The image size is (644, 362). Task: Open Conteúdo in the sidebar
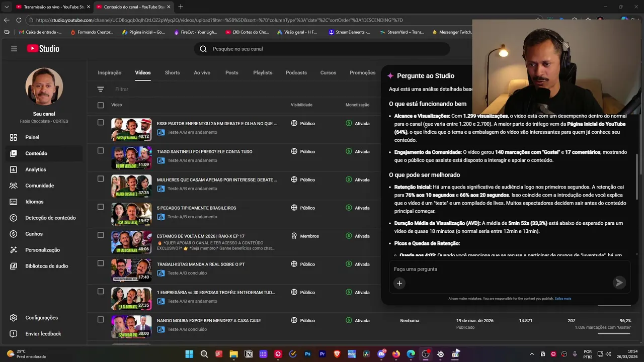click(x=43, y=153)
